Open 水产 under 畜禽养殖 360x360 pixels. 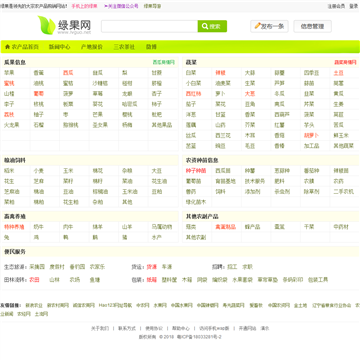click(157, 238)
